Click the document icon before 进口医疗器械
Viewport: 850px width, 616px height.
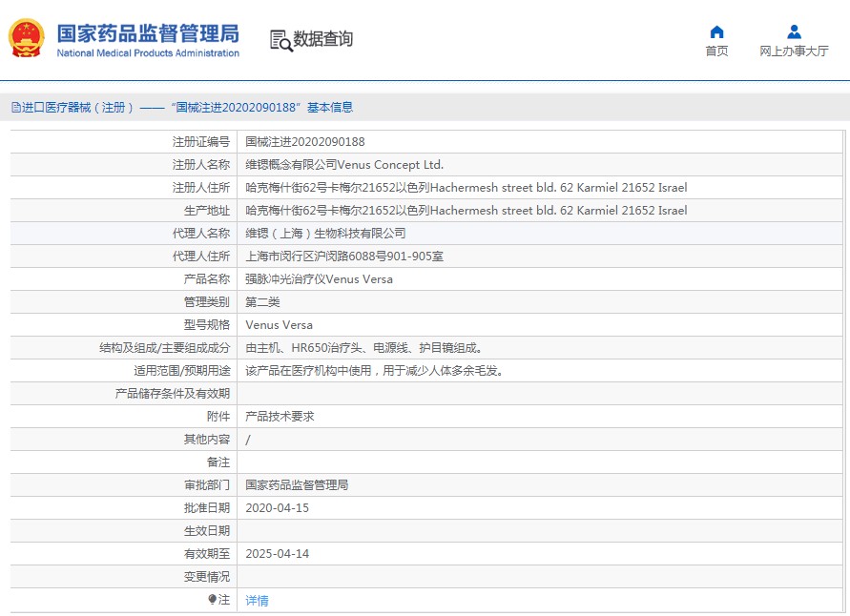coord(15,107)
